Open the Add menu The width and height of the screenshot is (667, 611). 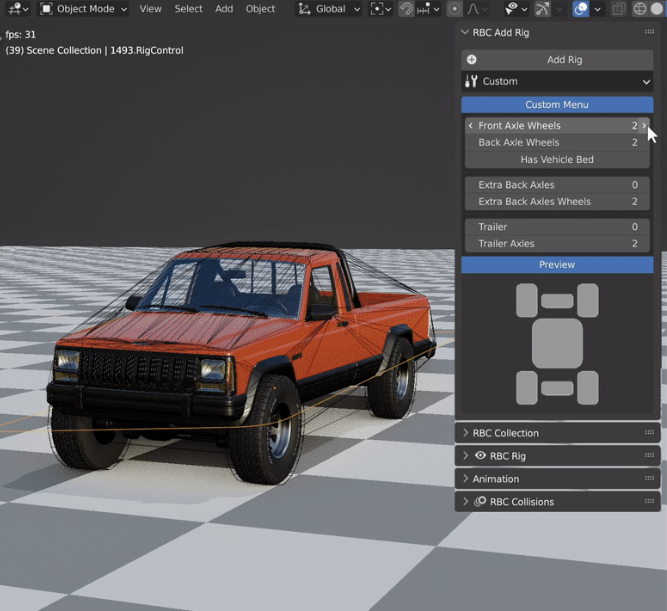[x=224, y=9]
